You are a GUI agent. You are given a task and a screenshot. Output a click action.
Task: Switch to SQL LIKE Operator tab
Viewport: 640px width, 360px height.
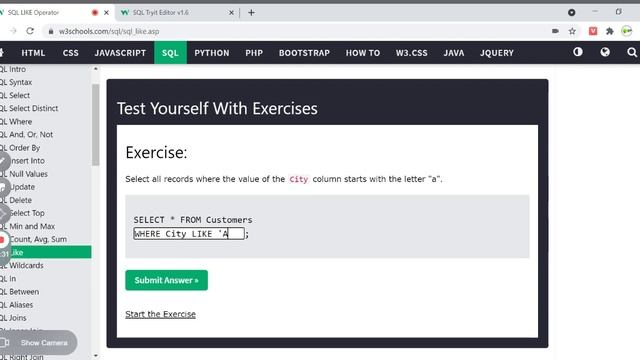[x=33, y=13]
